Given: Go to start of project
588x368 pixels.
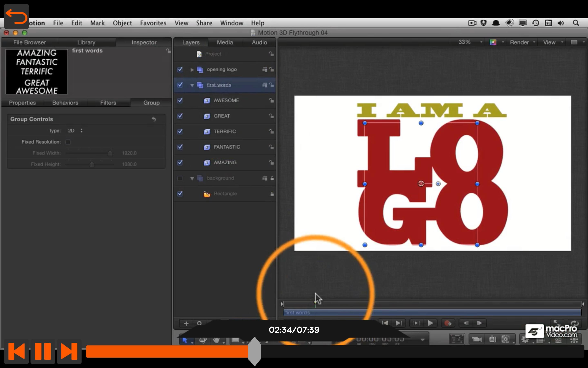Looking at the screenshot, I should (x=385, y=323).
